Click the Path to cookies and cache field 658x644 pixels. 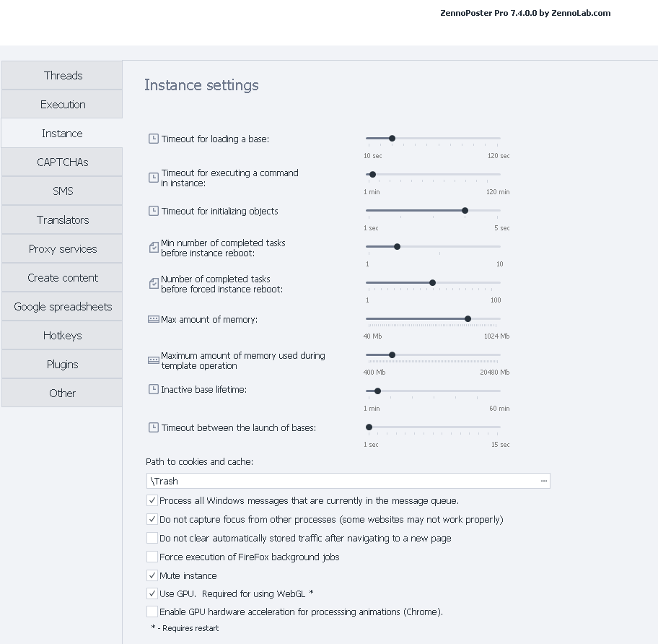[x=342, y=481]
